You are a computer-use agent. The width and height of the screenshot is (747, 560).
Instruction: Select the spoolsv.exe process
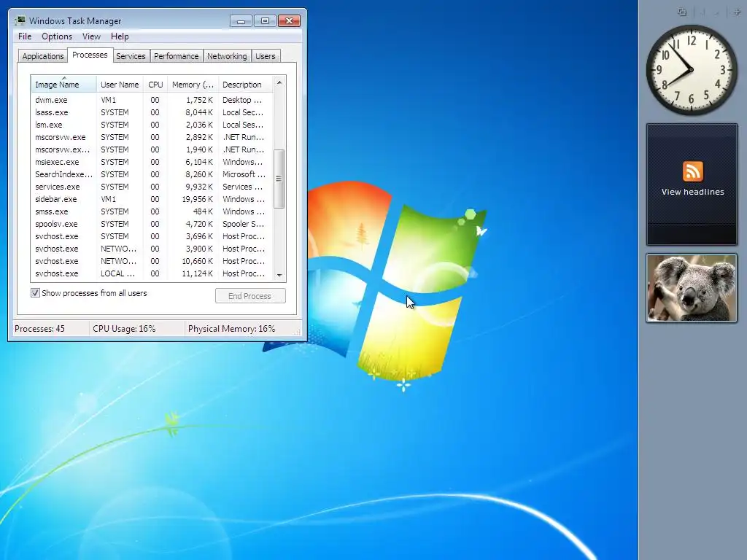(x=152, y=224)
